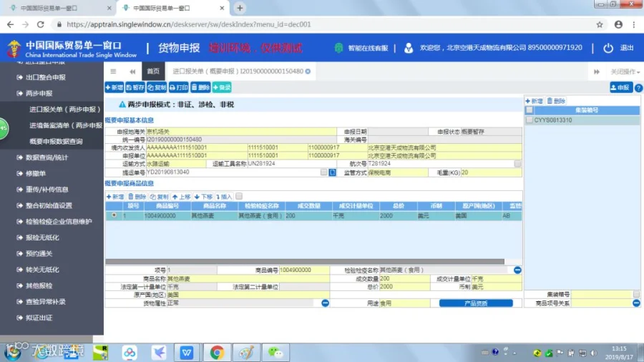Click the 申报 submit button
This screenshot has height=362, width=644.
point(620,87)
